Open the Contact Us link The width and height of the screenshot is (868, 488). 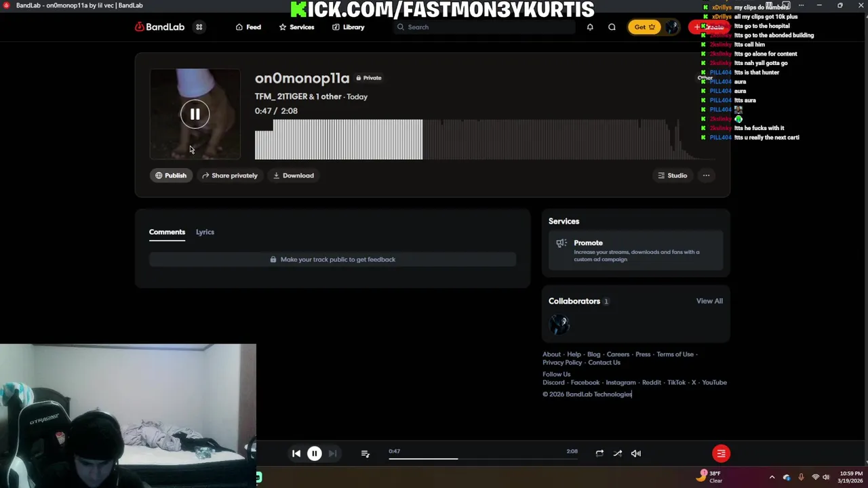pos(604,363)
